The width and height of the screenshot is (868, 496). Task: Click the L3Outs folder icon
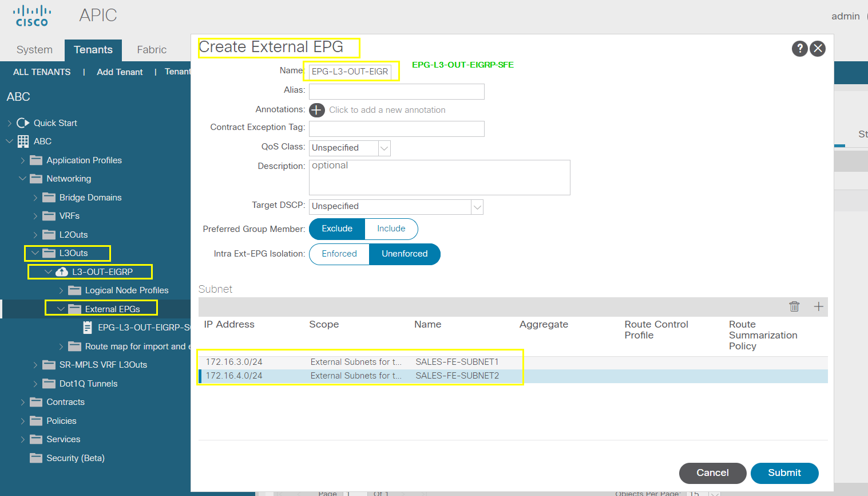[x=49, y=253]
